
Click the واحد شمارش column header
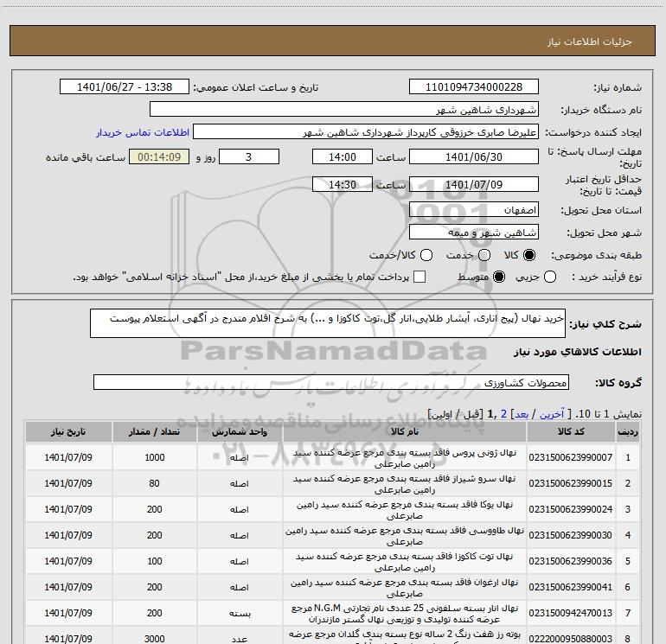[240, 431]
